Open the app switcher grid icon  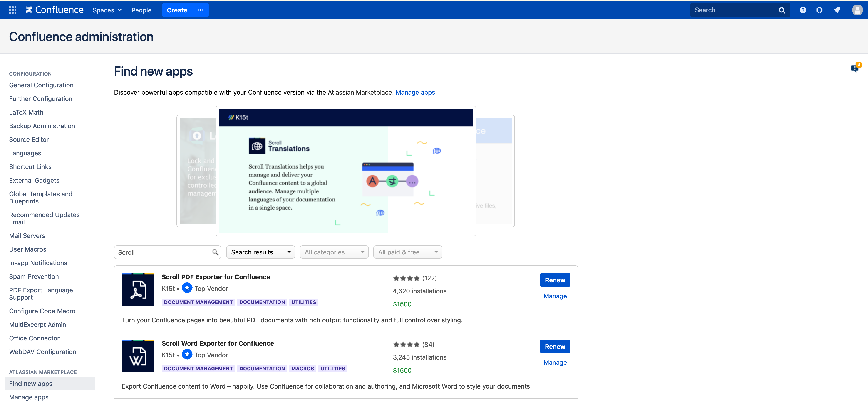[x=12, y=10]
